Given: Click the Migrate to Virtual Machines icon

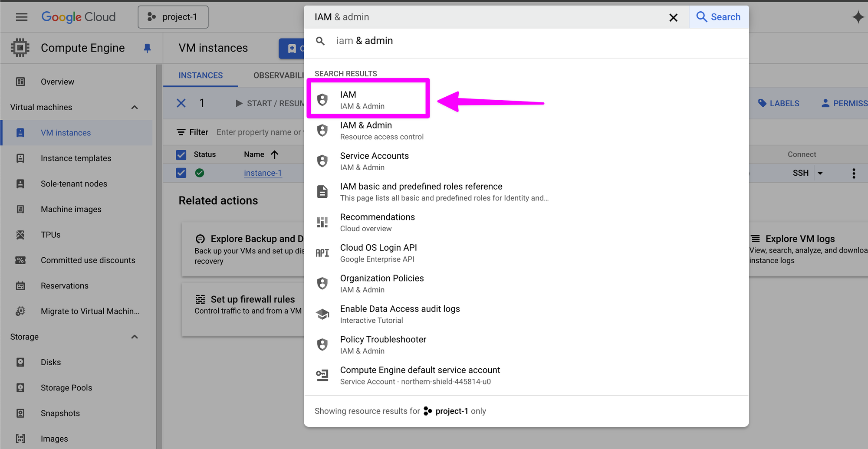Looking at the screenshot, I should (20, 311).
